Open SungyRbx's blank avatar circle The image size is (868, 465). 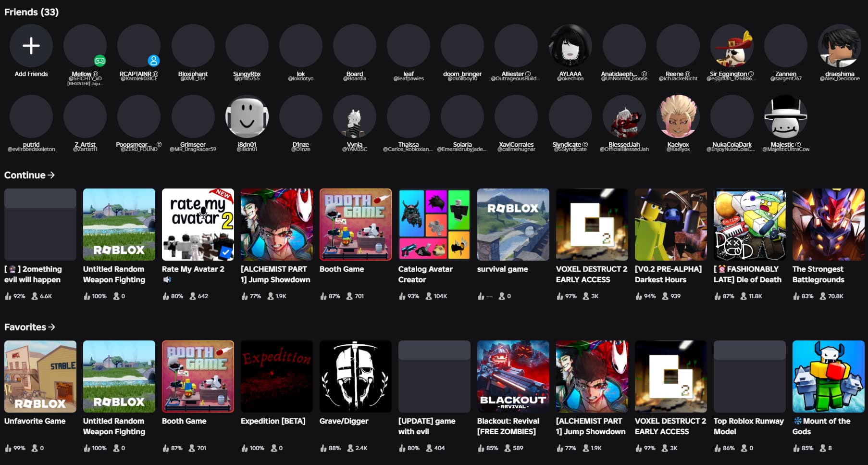[247, 46]
